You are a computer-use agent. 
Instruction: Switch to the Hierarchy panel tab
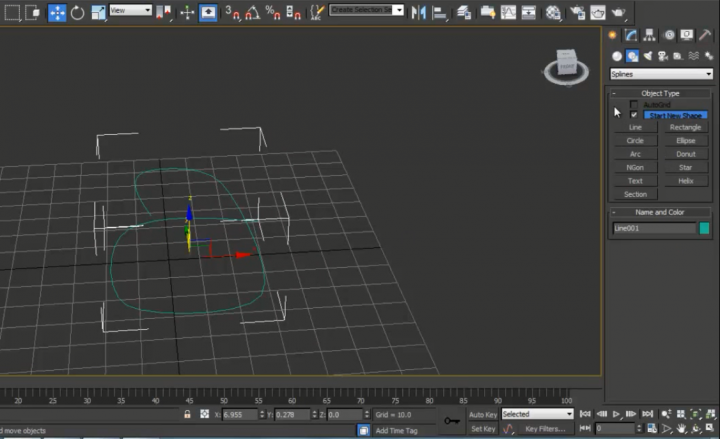(650, 34)
